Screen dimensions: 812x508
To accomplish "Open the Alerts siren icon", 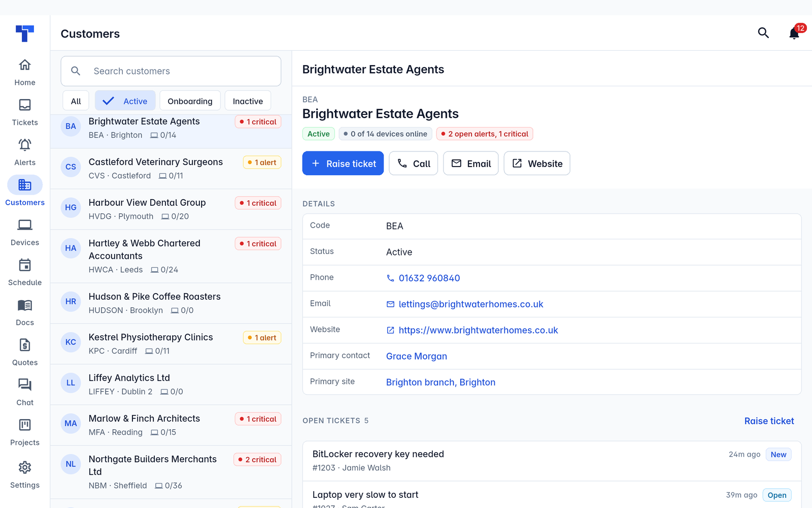I will tap(25, 145).
